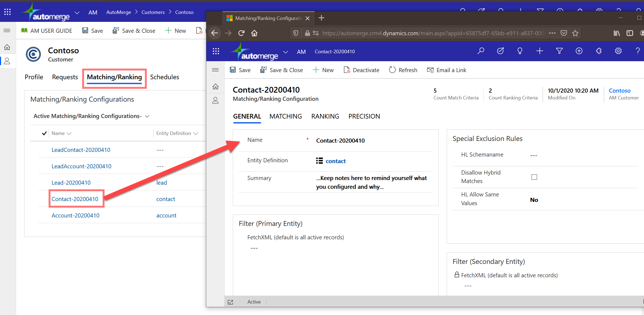Click the site security padlock icon
The height and width of the screenshot is (315, 644).
[x=307, y=33]
